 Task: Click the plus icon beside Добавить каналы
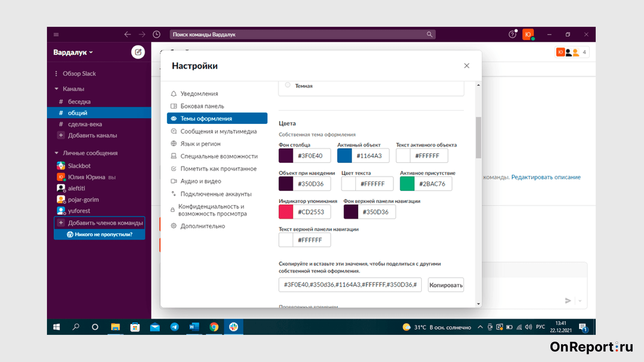pyautogui.click(x=61, y=135)
